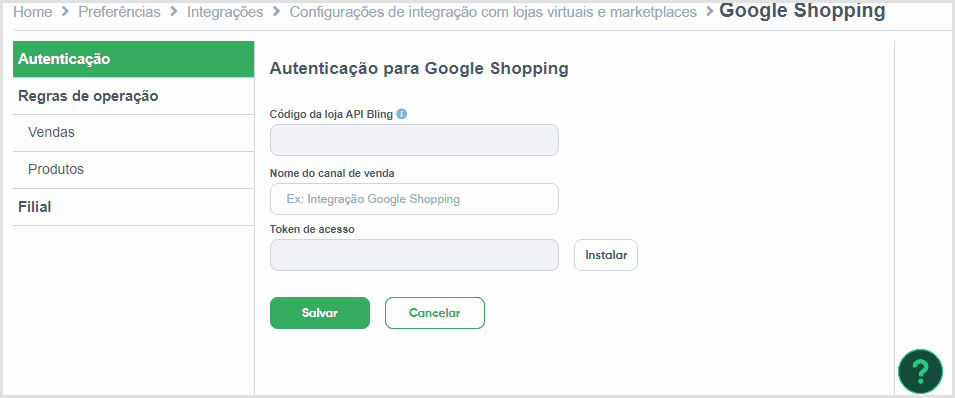Image resolution: width=955 pixels, height=398 pixels.
Task: Discard changes with Cancelar
Action: tap(435, 313)
